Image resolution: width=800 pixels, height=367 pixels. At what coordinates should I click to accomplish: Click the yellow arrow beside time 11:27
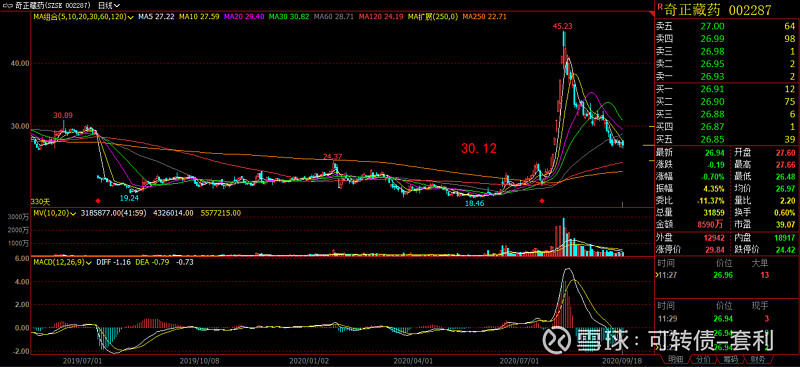click(x=657, y=276)
